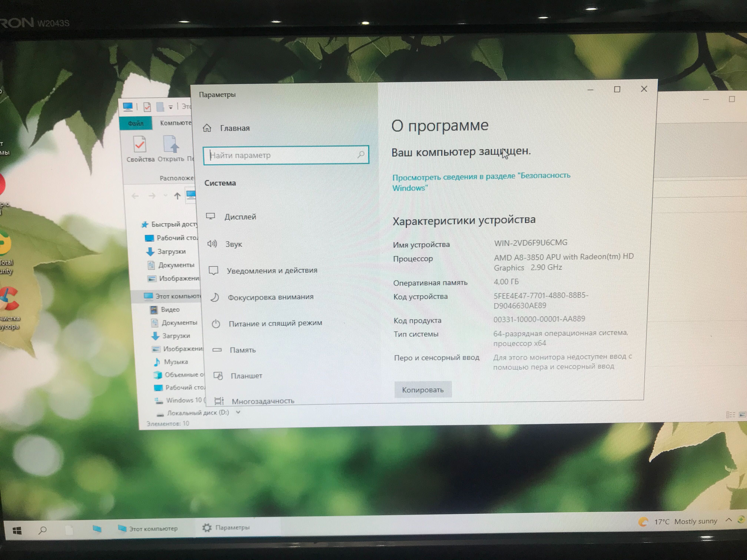This screenshot has height=560, width=747.
Task: Minimize the Параметры window
Action: 590,90
